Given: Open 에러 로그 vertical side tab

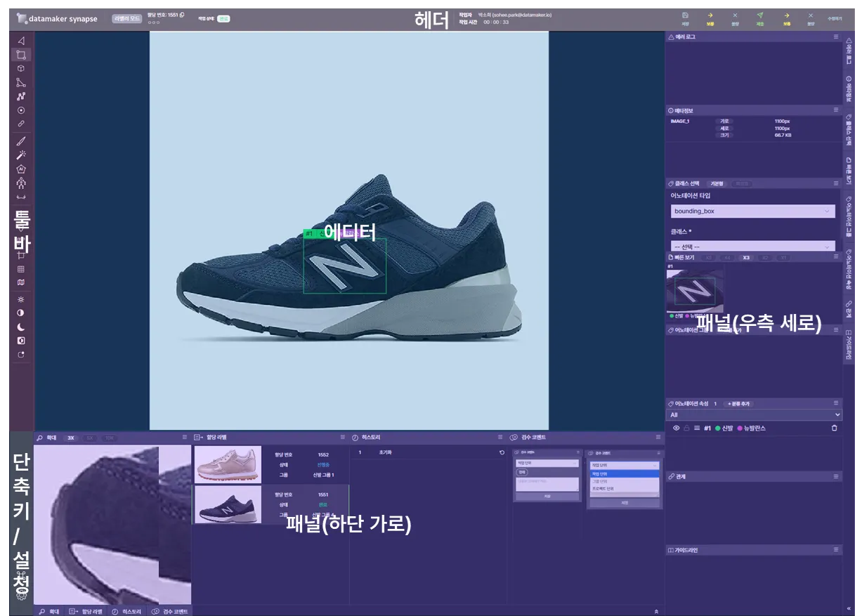Looking at the screenshot, I should 849,51.
